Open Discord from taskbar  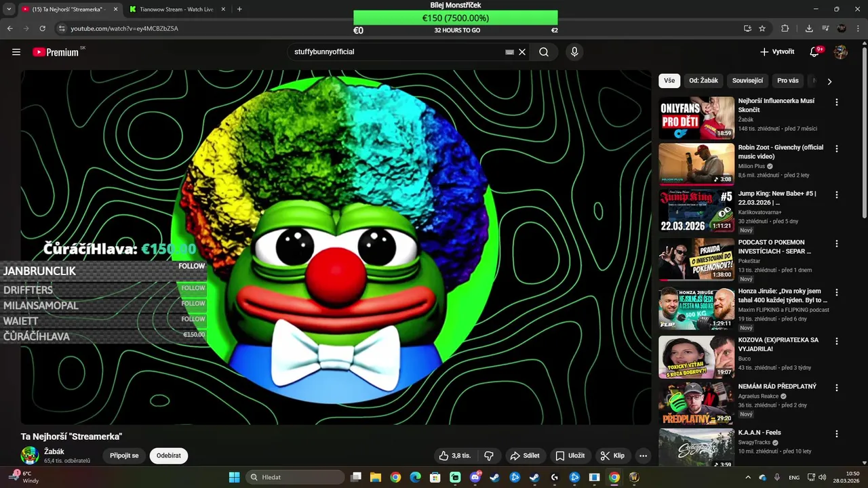point(475,477)
